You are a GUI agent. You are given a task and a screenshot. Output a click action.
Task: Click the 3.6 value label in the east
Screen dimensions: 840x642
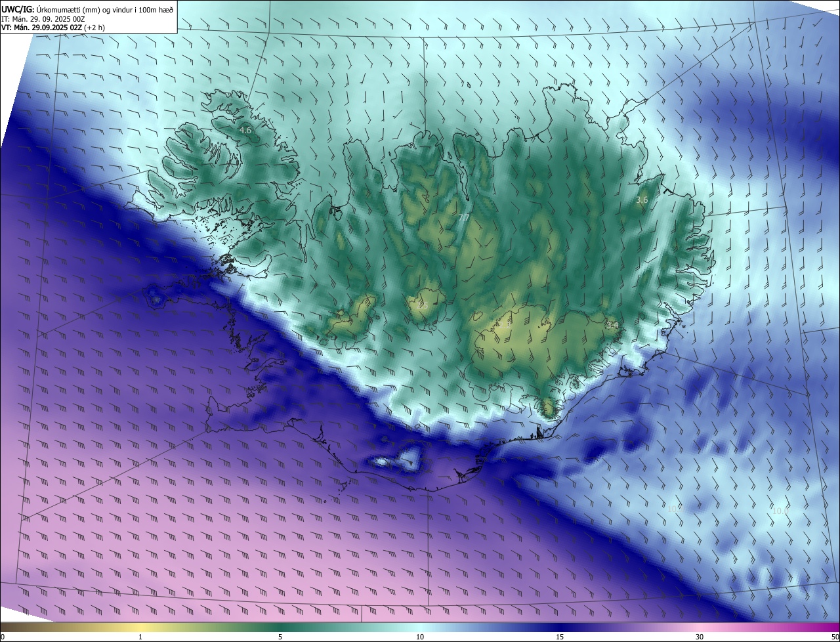pyautogui.click(x=642, y=200)
